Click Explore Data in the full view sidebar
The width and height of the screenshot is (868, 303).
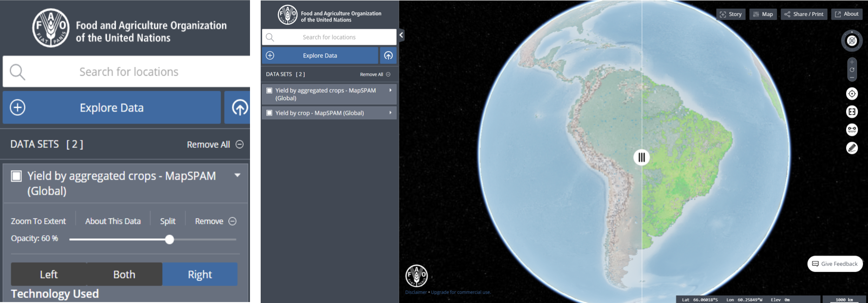320,55
